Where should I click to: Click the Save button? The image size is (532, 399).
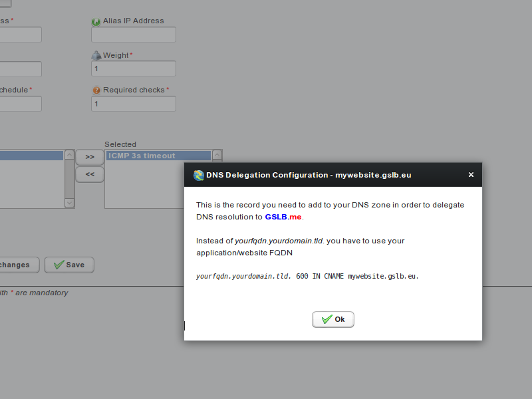[69, 265]
